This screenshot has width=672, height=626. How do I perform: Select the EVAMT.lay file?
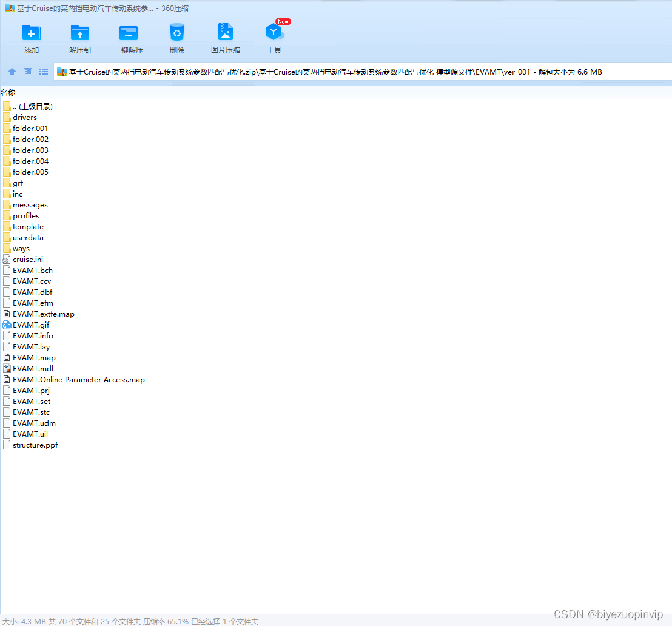click(x=26, y=347)
